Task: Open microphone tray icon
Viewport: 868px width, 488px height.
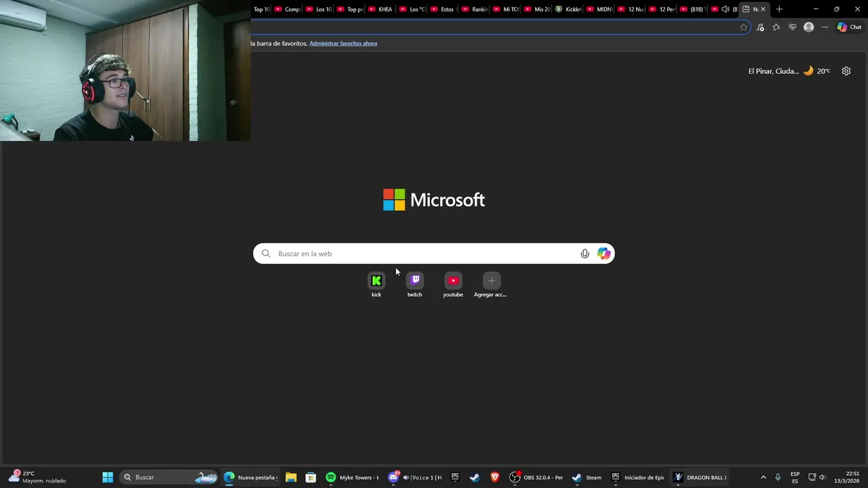Action: (x=778, y=477)
